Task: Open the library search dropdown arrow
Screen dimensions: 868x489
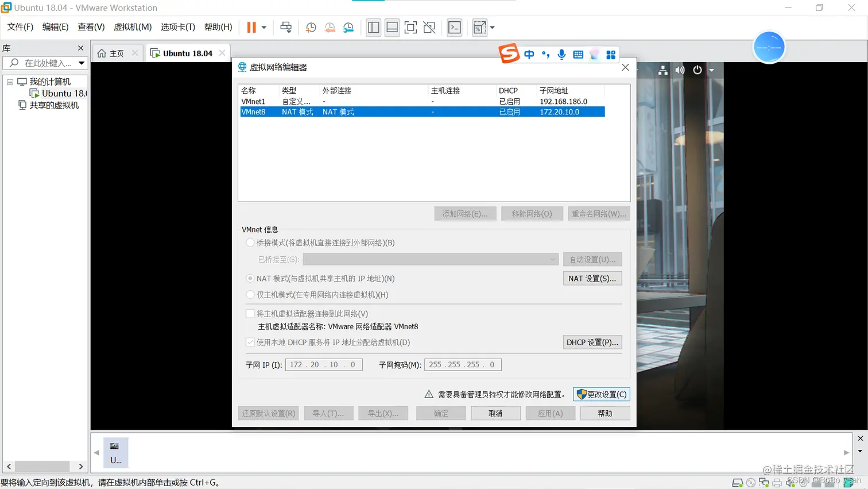Action: click(82, 63)
